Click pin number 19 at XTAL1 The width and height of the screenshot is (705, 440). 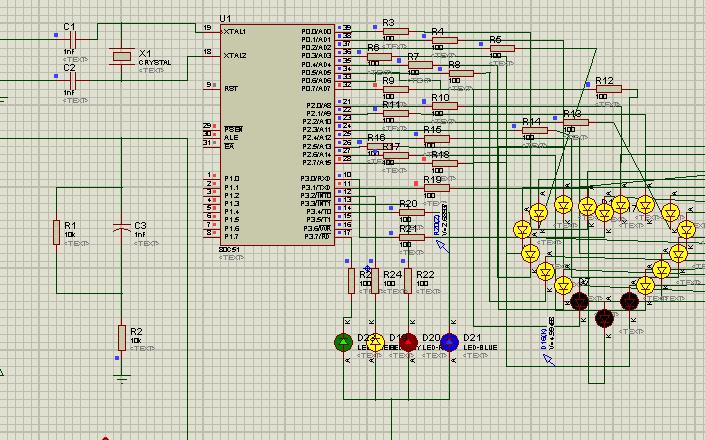coord(207,27)
